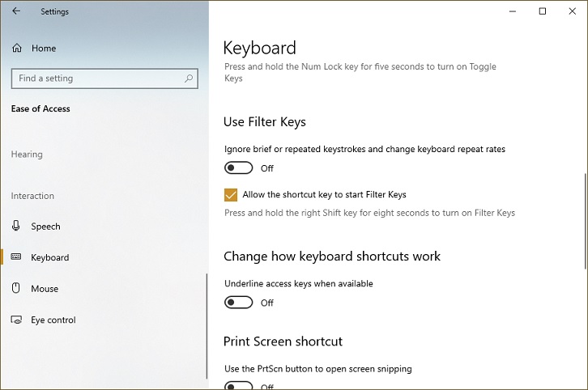The width and height of the screenshot is (588, 390).
Task: Toggle PrtScn screen snipping switch
Action: (x=239, y=385)
